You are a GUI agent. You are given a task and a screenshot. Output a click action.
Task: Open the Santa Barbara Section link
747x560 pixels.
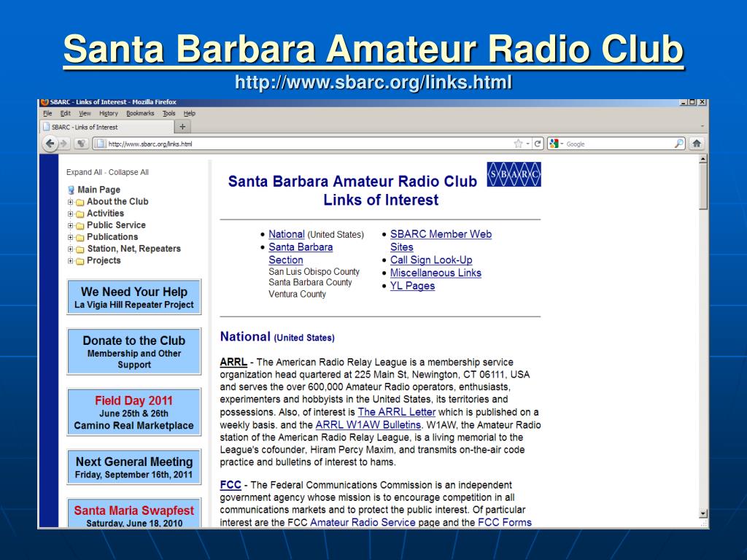click(x=301, y=253)
